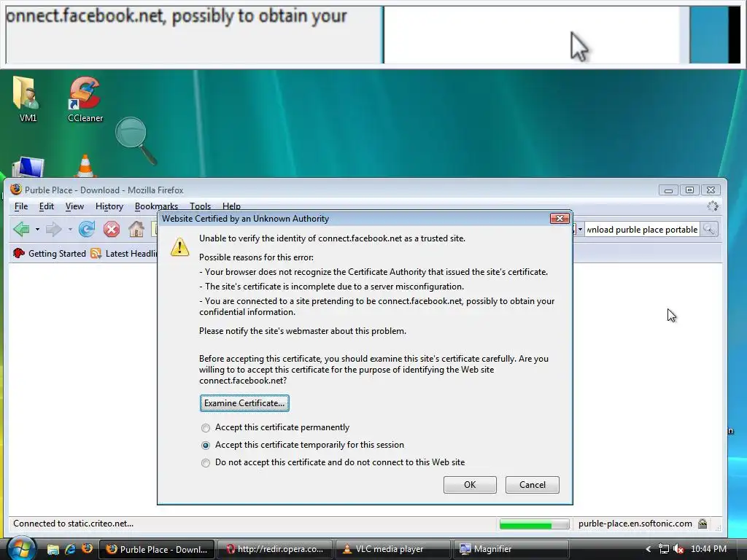747x560 pixels.
Task: Click the Latest Headlines RSS feed icon
Action: (x=96, y=253)
